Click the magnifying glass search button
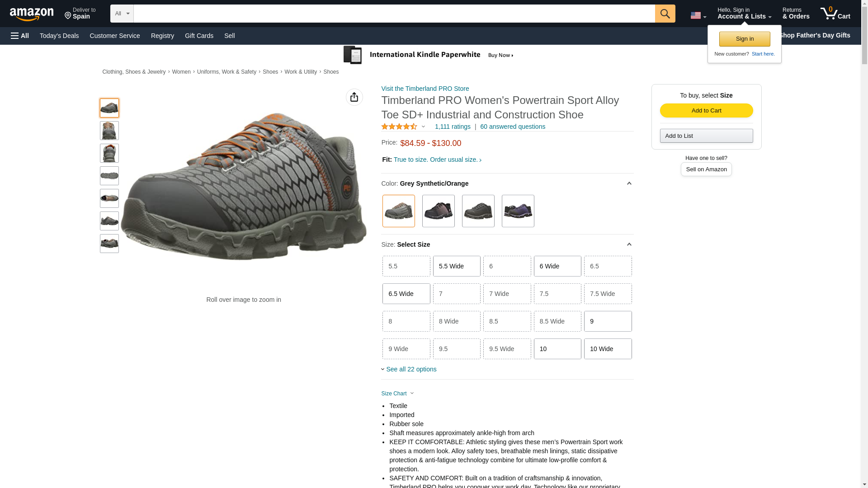Screen dimensions: 868x488 tap(665, 14)
